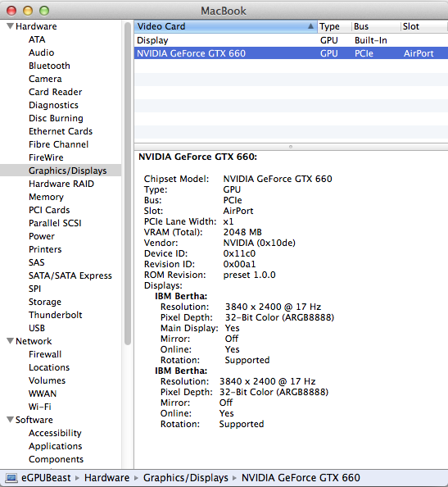Select PCI Cards entry
This screenshot has height=487, width=448.
(x=49, y=210)
